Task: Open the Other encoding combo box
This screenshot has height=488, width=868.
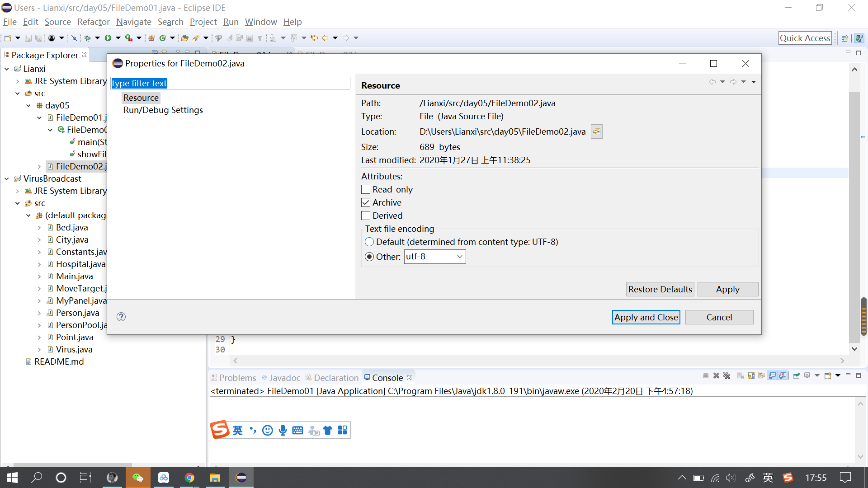Action: tap(459, 257)
